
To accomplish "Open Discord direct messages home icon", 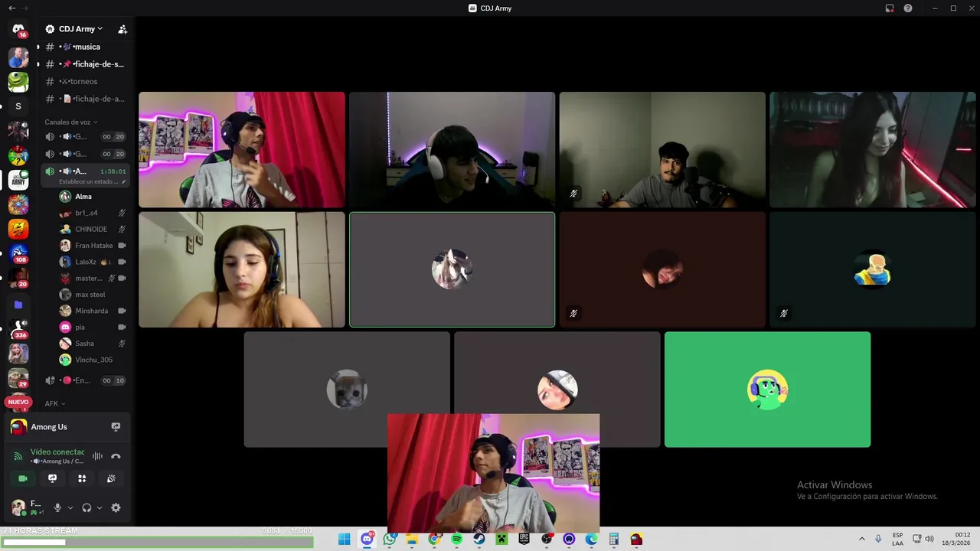I will click(18, 30).
